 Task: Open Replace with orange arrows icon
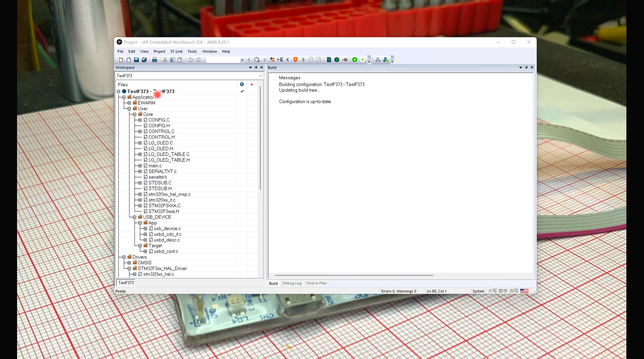(272, 60)
